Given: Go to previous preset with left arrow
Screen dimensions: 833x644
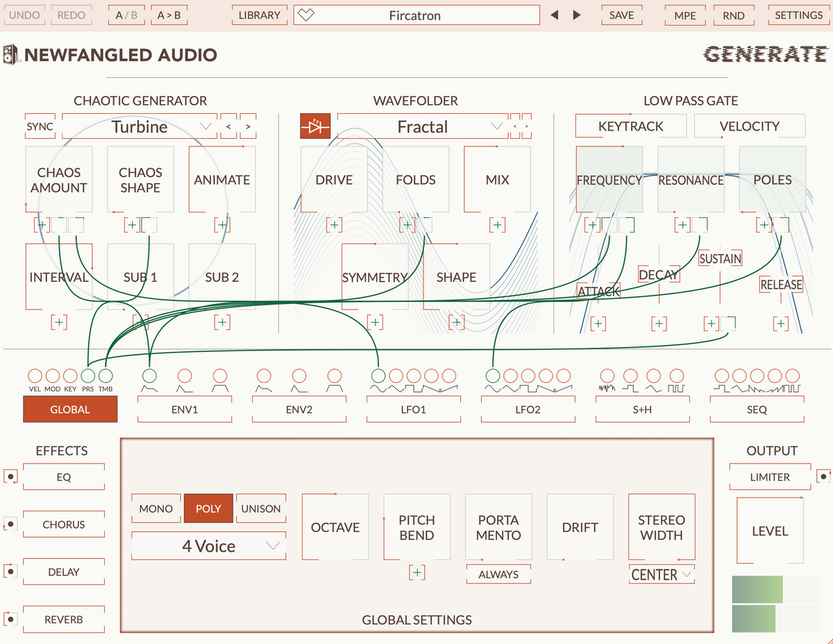Looking at the screenshot, I should click(554, 15).
